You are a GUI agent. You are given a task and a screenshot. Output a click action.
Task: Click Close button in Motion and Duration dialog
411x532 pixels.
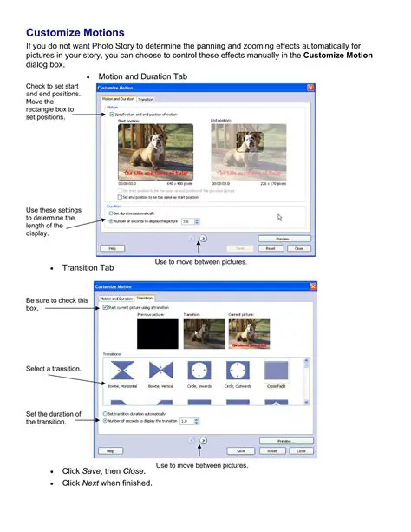point(299,249)
